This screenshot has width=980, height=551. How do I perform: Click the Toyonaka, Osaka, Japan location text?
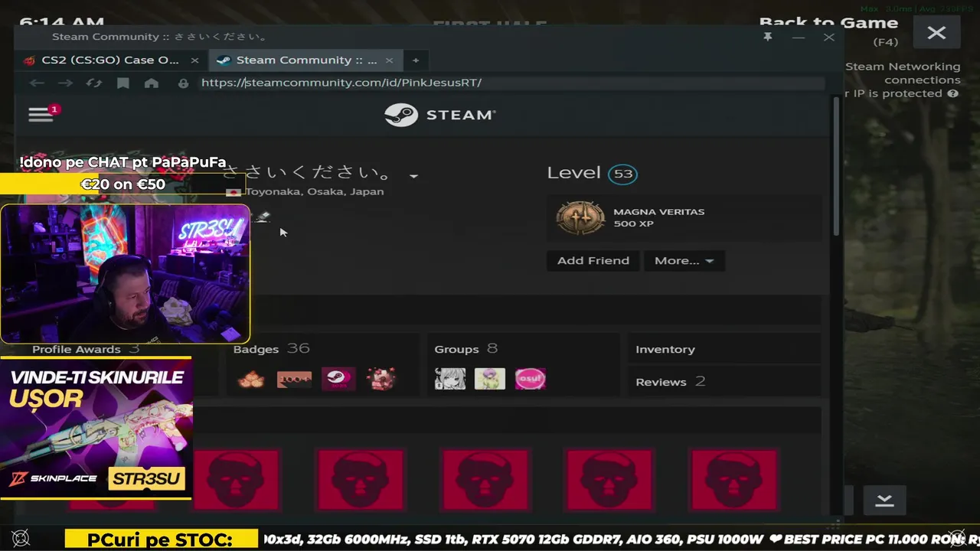click(x=315, y=192)
